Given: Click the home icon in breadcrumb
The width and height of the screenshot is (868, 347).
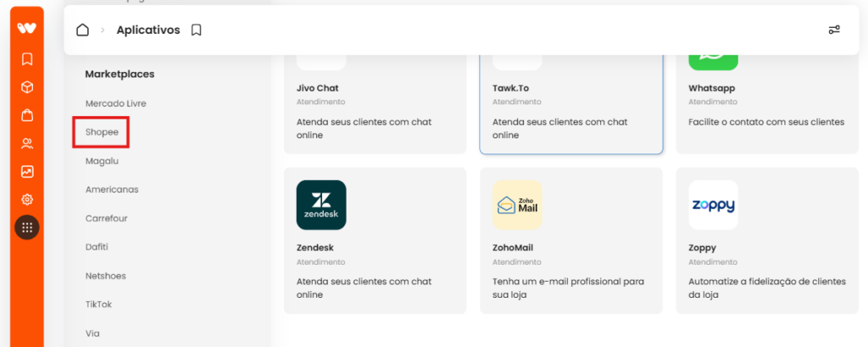Looking at the screenshot, I should (x=82, y=30).
